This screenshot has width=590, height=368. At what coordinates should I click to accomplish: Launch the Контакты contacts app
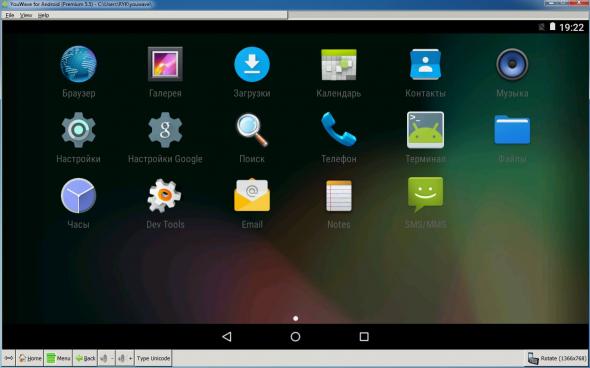[426, 64]
